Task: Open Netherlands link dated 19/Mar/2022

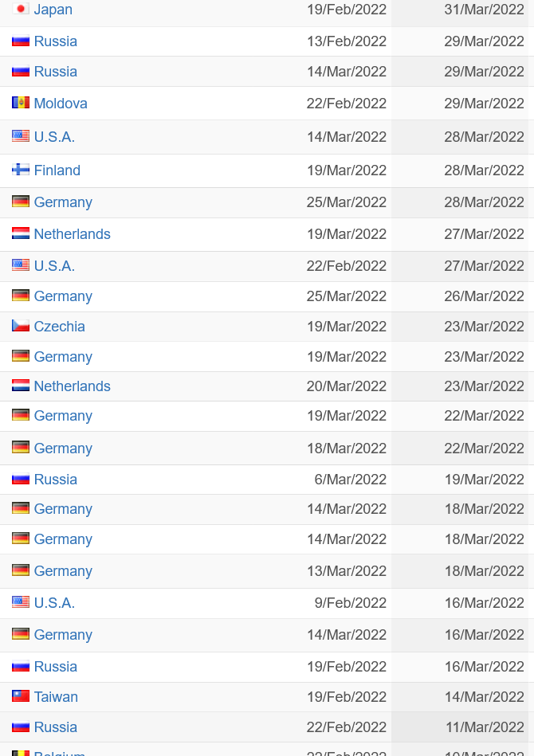Action: pos(72,234)
